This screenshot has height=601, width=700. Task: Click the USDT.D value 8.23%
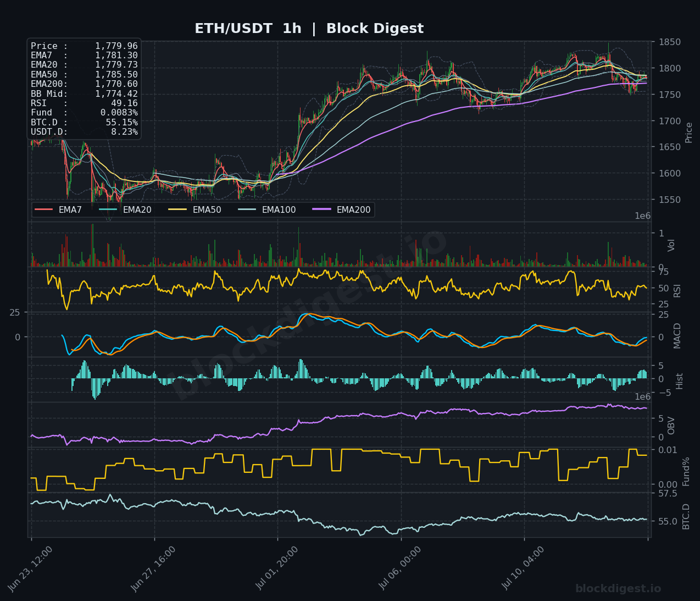click(125, 131)
